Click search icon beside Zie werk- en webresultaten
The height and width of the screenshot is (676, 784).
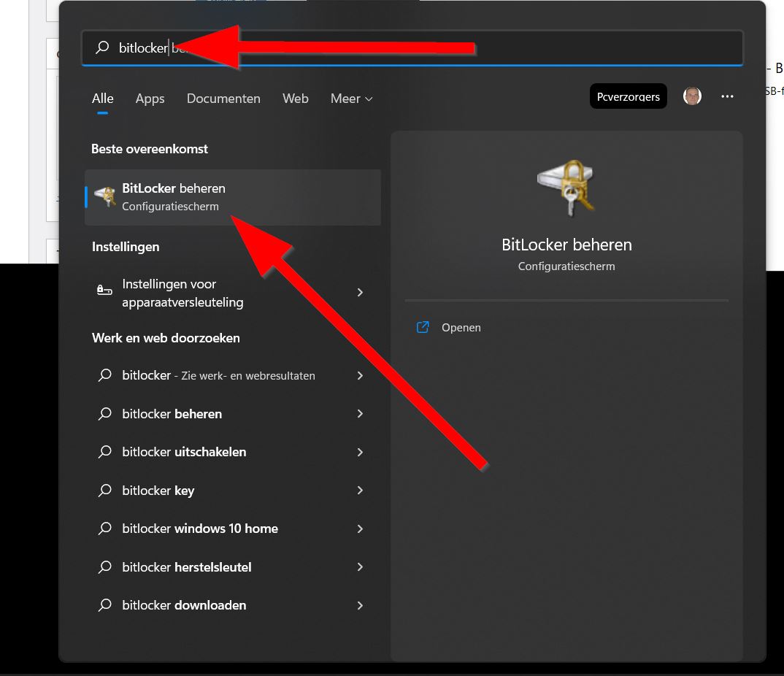(x=104, y=375)
